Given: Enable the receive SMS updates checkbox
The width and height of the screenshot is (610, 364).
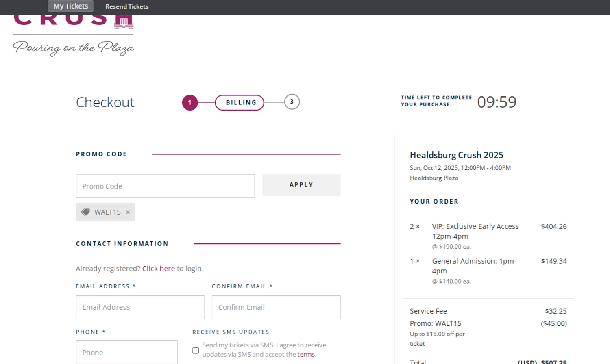Looking at the screenshot, I should click(x=196, y=350).
